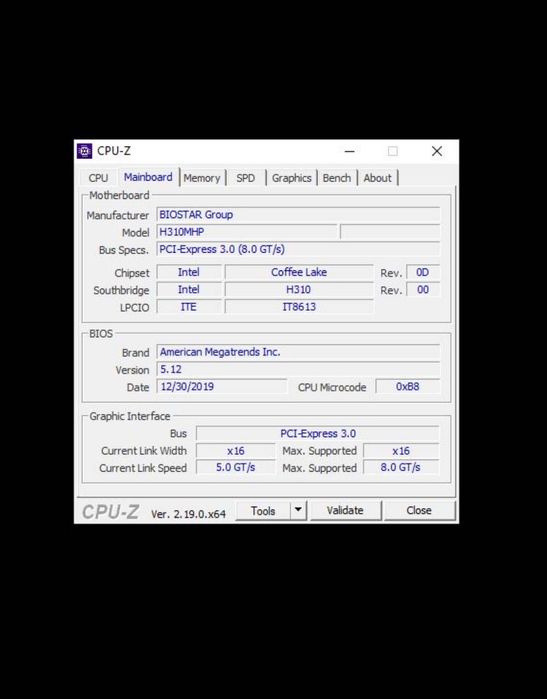Go to the Bench tab
This screenshot has width=547, height=699.
pos(337,178)
